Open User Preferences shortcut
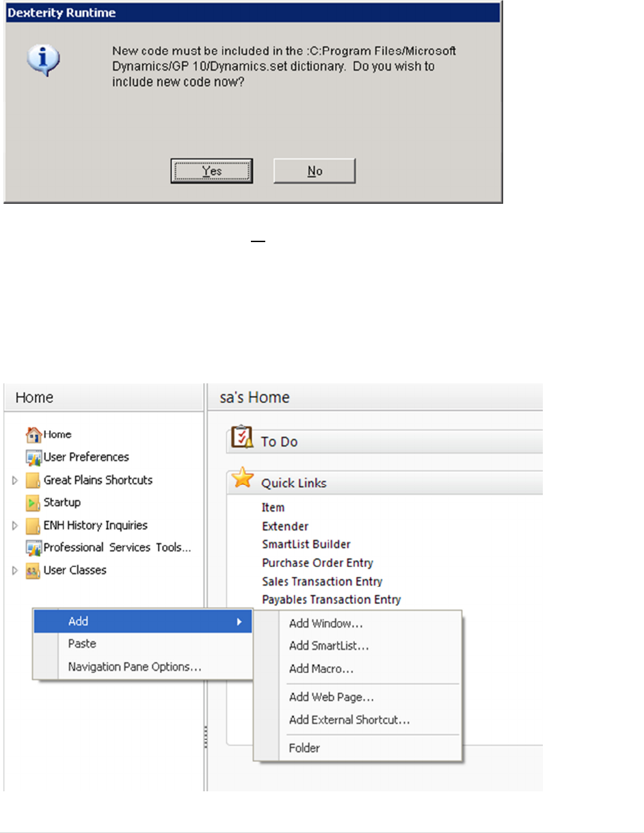644x833 pixels. (86, 457)
